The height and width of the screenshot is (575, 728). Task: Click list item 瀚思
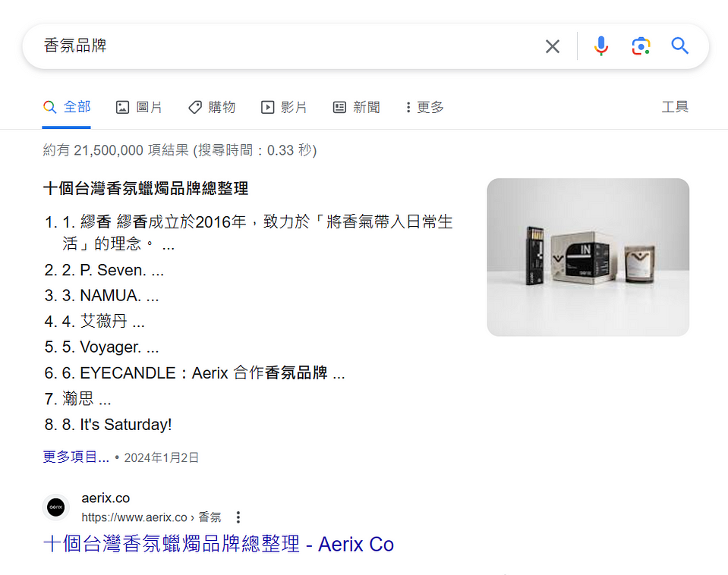(77, 398)
